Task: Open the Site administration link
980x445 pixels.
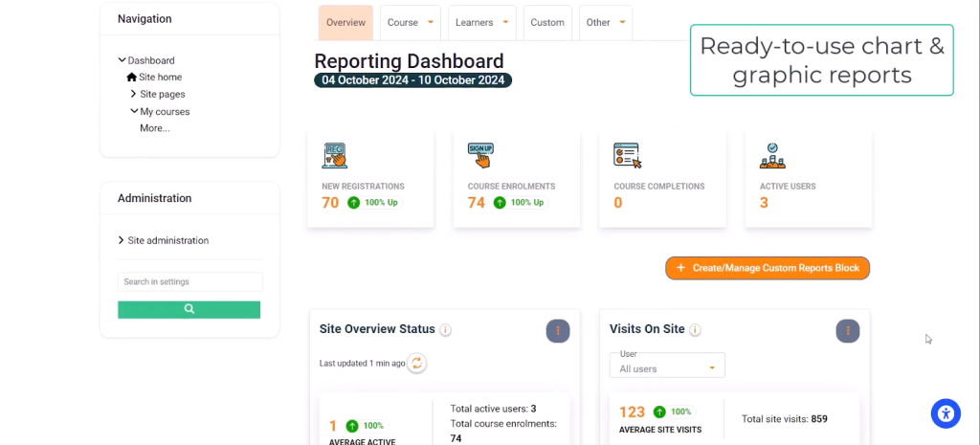Action: pyautogui.click(x=168, y=240)
